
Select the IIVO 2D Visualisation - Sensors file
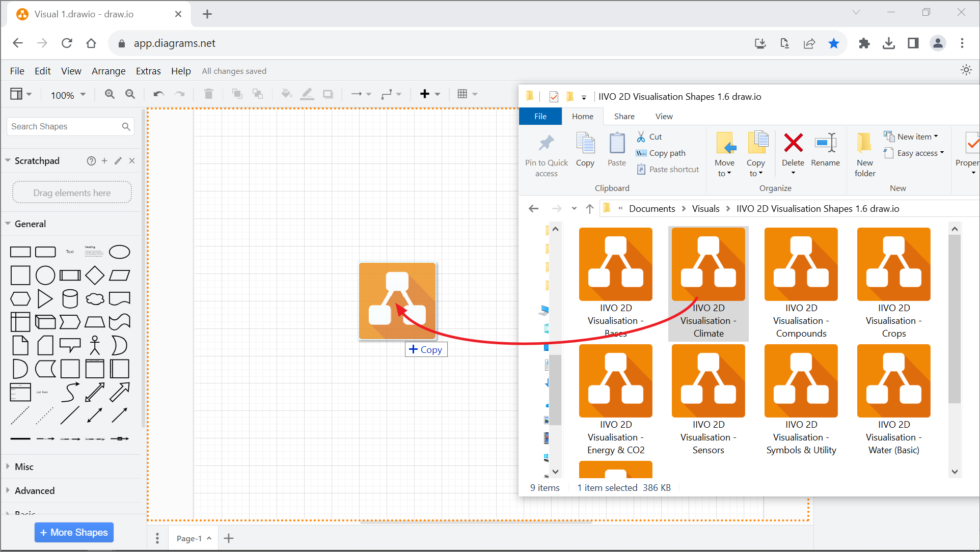708,400
